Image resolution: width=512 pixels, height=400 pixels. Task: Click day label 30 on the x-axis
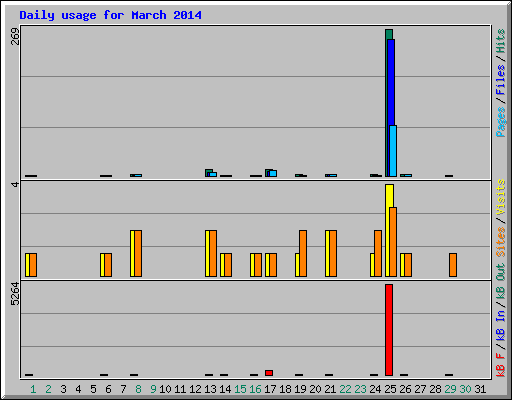[x=465, y=389]
